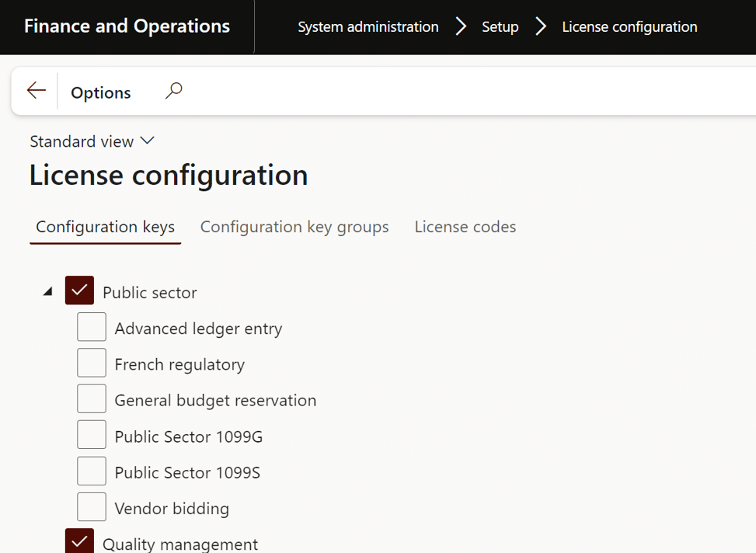Uncheck the Quality management checkbox

point(79,541)
